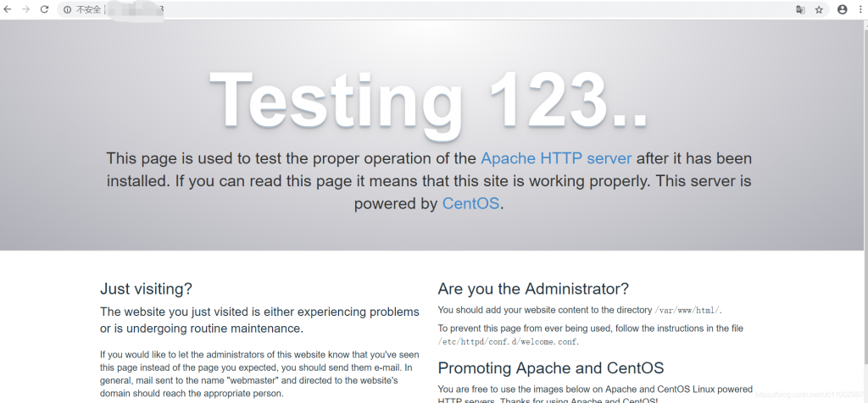Open the site info not-secure icon
Image resolution: width=868 pixels, height=403 pixels.
[68, 9]
